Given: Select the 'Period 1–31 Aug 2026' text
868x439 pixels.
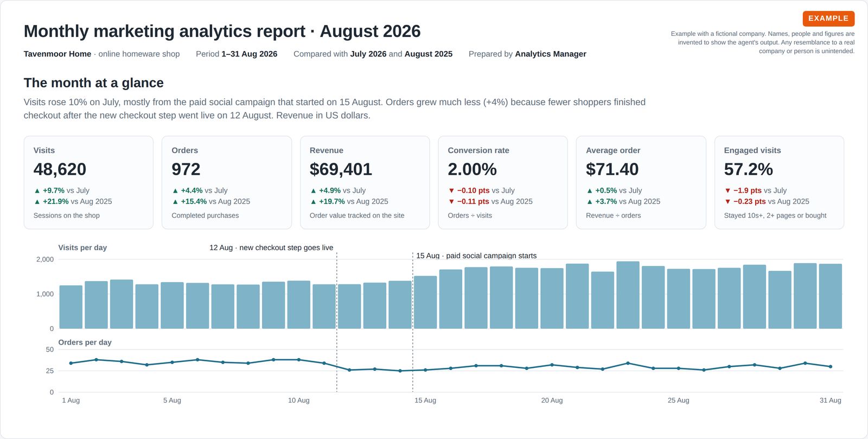Looking at the screenshot, I should pos(237,54).
